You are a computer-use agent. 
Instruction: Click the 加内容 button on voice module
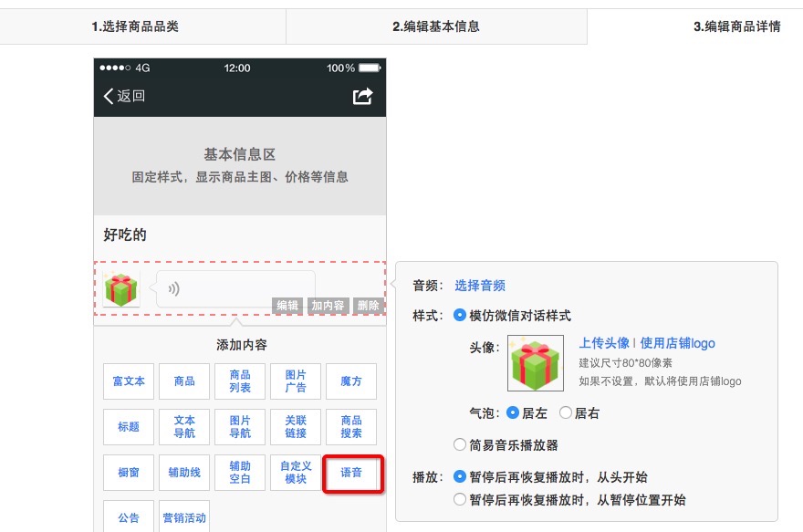(328, 306)
